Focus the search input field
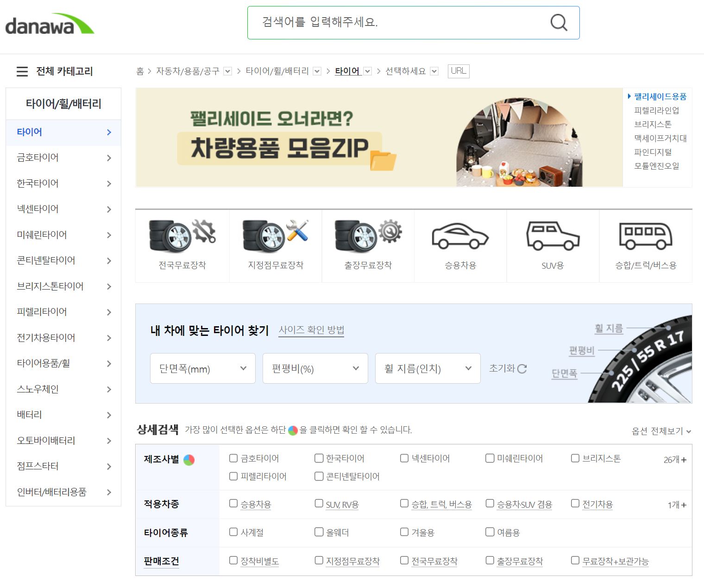 398,23
